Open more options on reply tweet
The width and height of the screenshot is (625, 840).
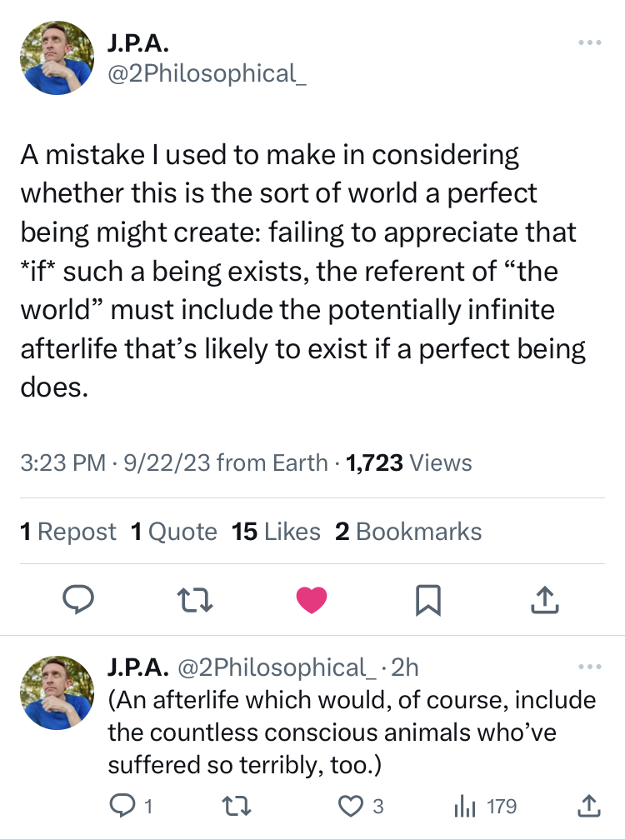point(589,667)
